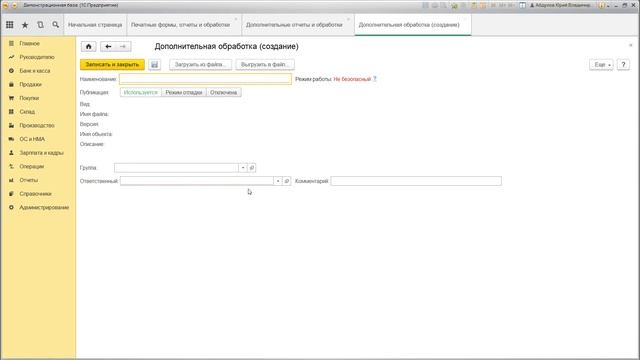This screenshot has height=360, width=640.
Task: Open Главное section in sidebar
Action: 29,43
